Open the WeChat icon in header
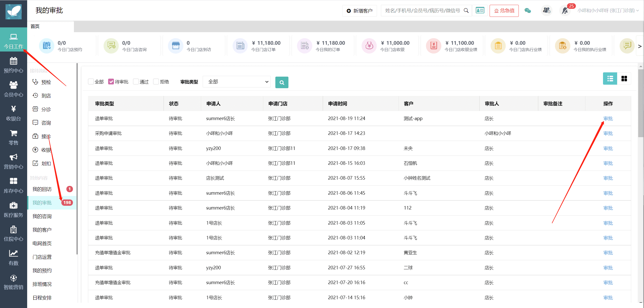This screenshot has width=644, height=308. 528,11
